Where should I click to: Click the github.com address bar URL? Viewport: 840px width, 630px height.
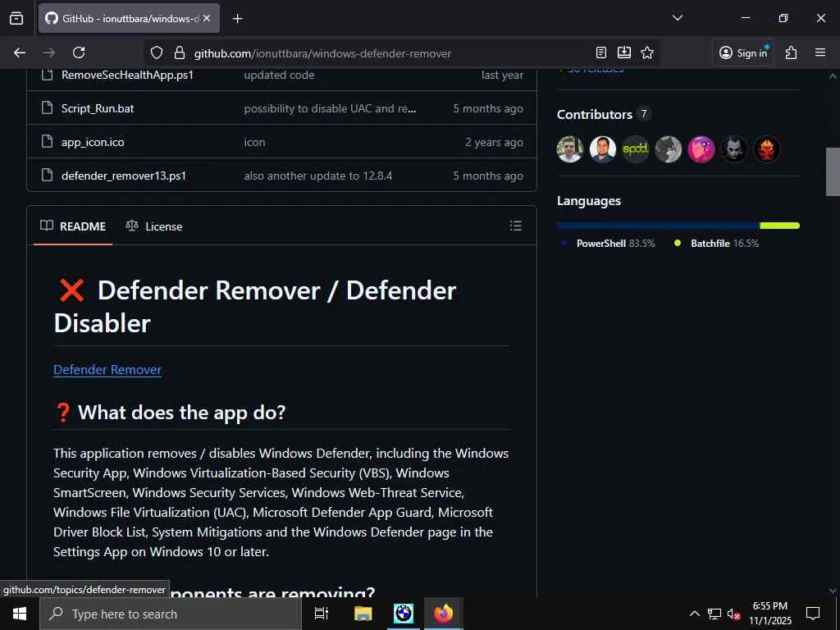[x=322, y=53]
